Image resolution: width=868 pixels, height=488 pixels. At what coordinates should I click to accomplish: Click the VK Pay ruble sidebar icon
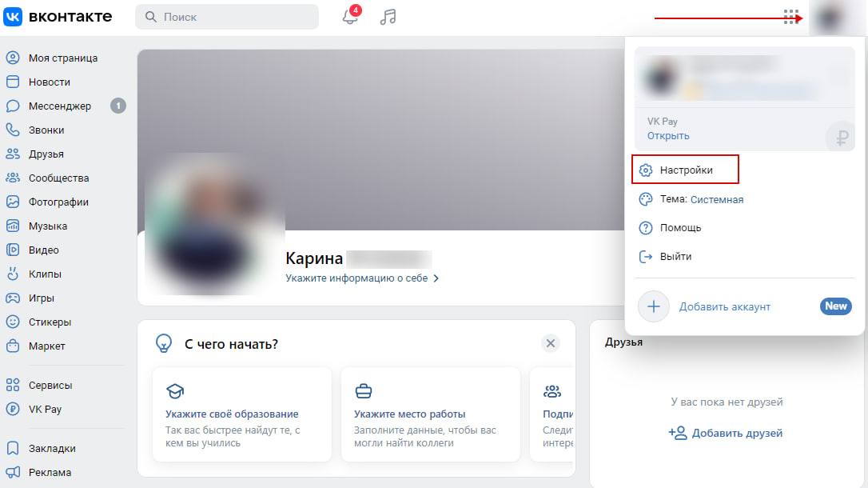click(x=13, y=409)
